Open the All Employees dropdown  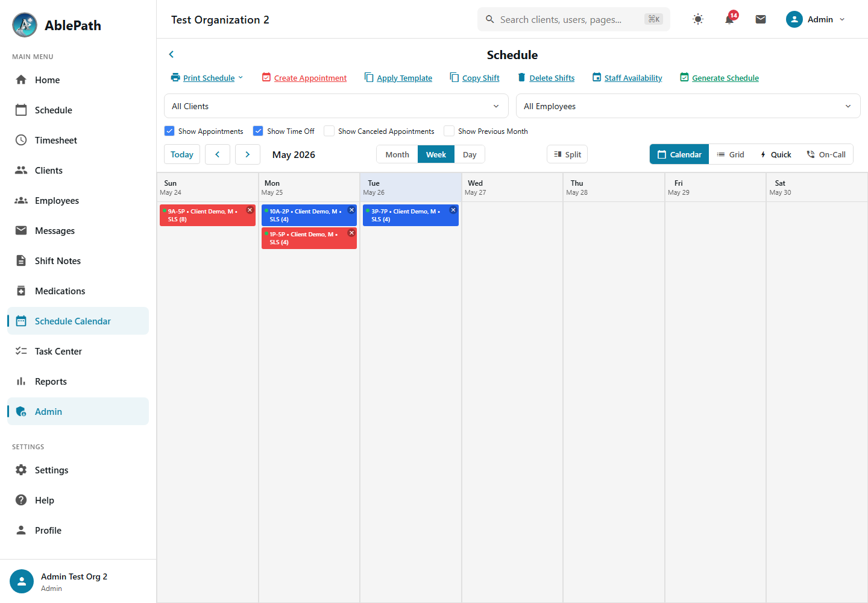(x=688, y=106)
